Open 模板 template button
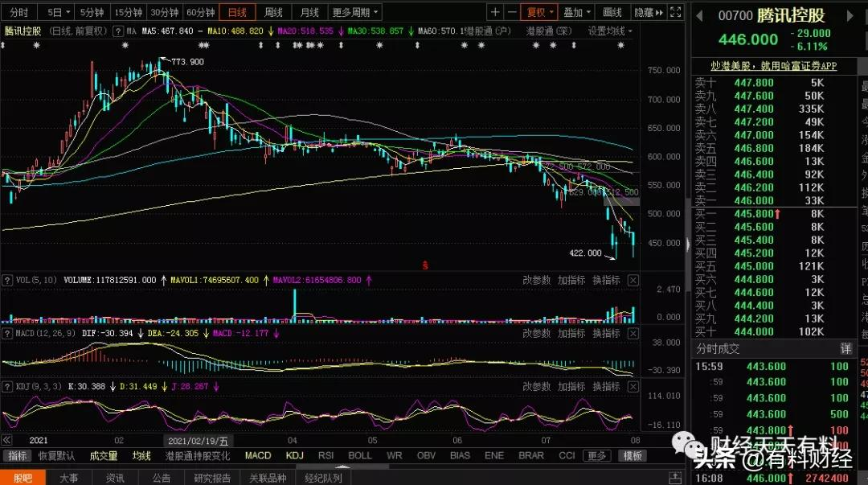868x485 pixels. coord(633,455)
